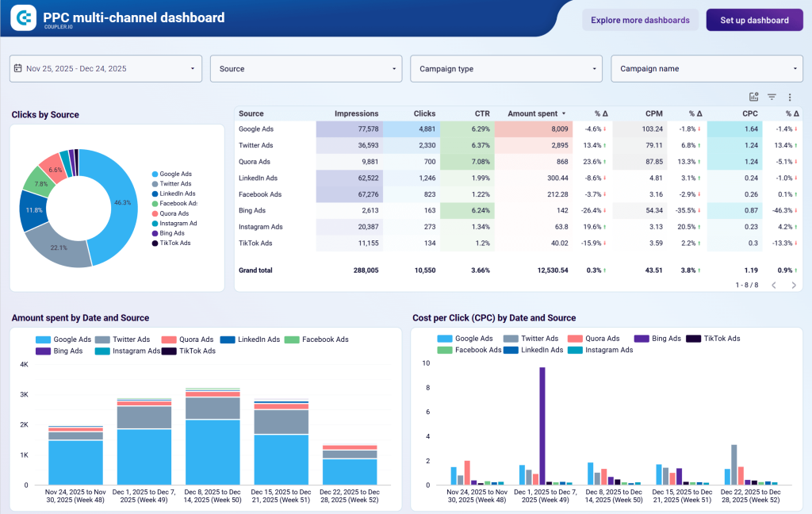812x514 pixels.
Task: Click the next-page chevron below the table
Action: pos(793,283)
